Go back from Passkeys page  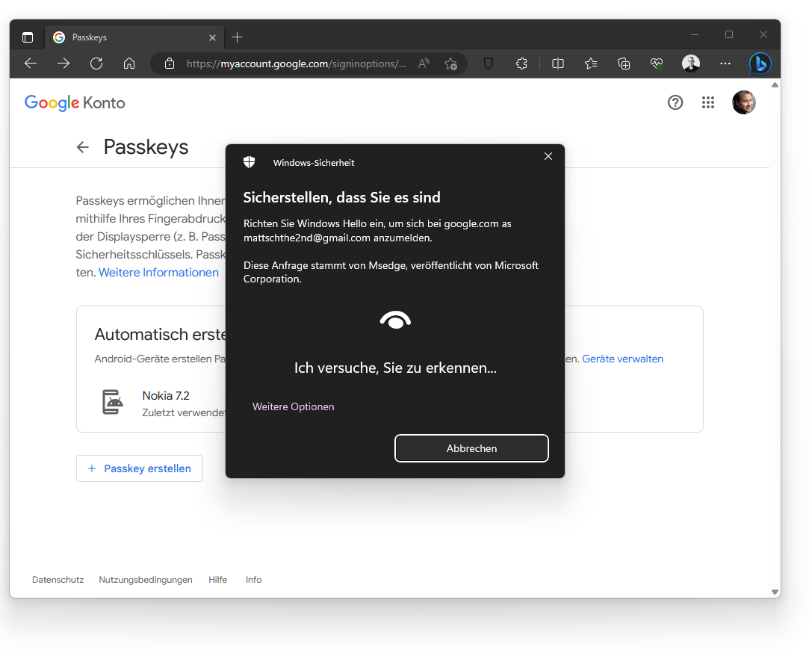pyautogui.click(x=83, y=148)
